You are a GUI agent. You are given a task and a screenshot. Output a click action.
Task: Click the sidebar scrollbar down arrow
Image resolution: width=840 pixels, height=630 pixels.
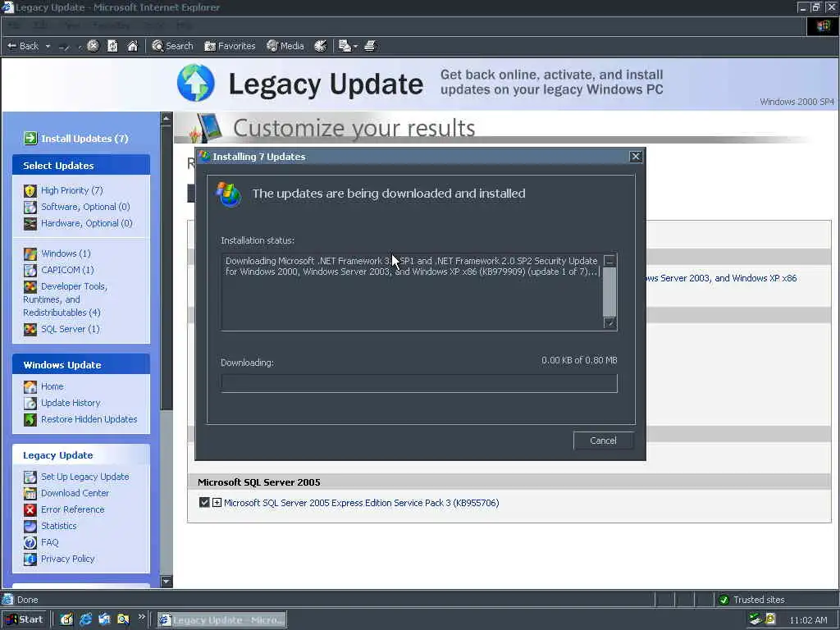[167, 582]
